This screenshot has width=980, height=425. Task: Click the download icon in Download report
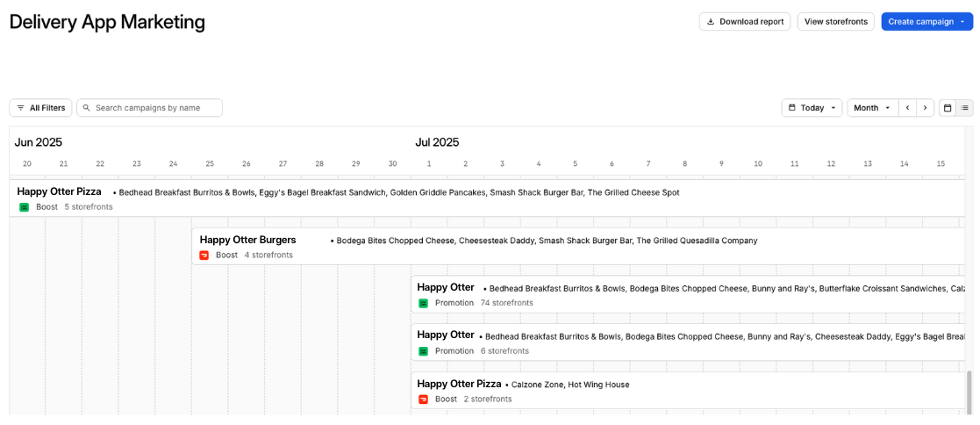pyautogui.click(x=711, y=22)
